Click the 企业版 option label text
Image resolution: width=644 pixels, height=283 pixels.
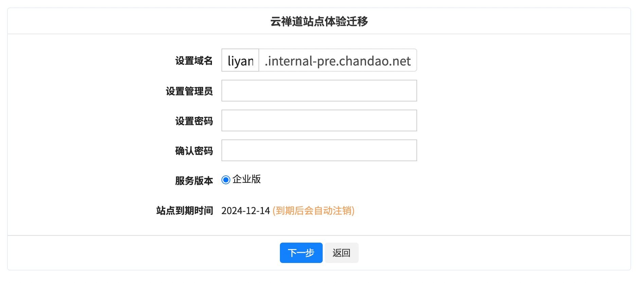tap(247, 179)
